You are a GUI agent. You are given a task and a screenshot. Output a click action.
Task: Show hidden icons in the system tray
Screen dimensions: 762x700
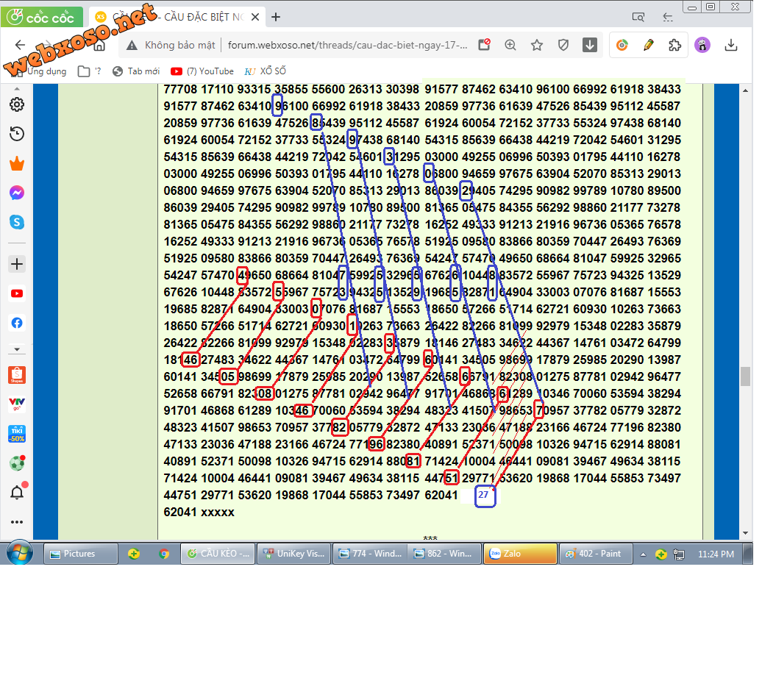[x=643, y=554]
